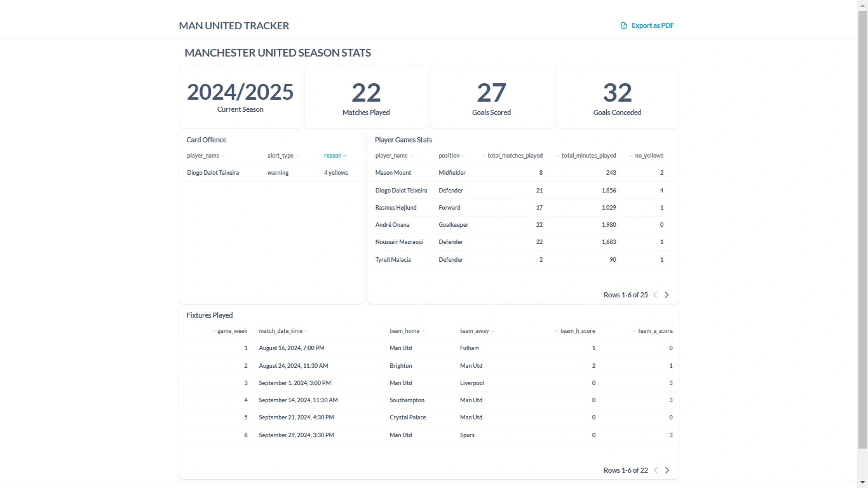Click the September 21, 2024, 4:30 PM fixture

(296, 417)
